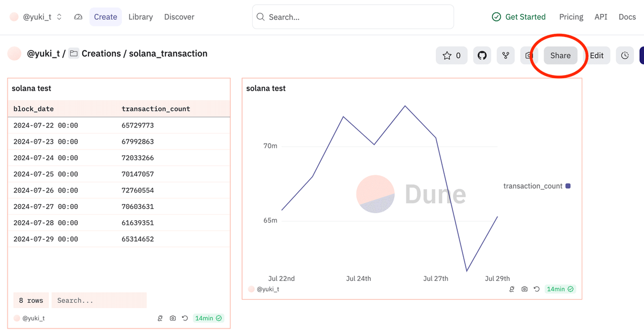Select the 2024-07-28 00:00 cell
The image size is (644, 336).
46,223
